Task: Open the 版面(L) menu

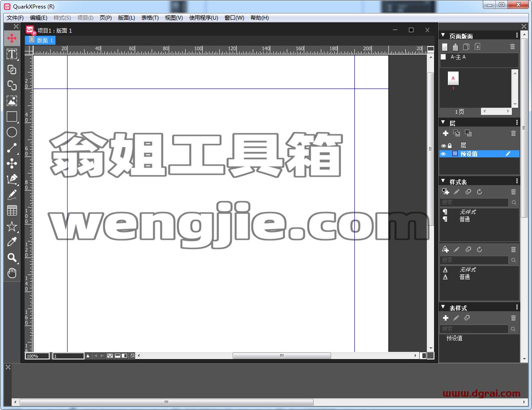Action: (127, 17)
